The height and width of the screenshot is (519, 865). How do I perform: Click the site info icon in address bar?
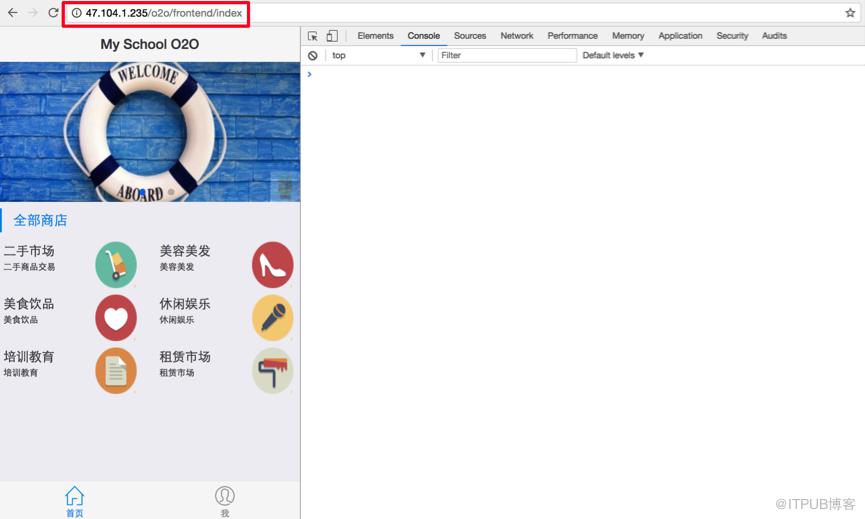pos(77,13)
